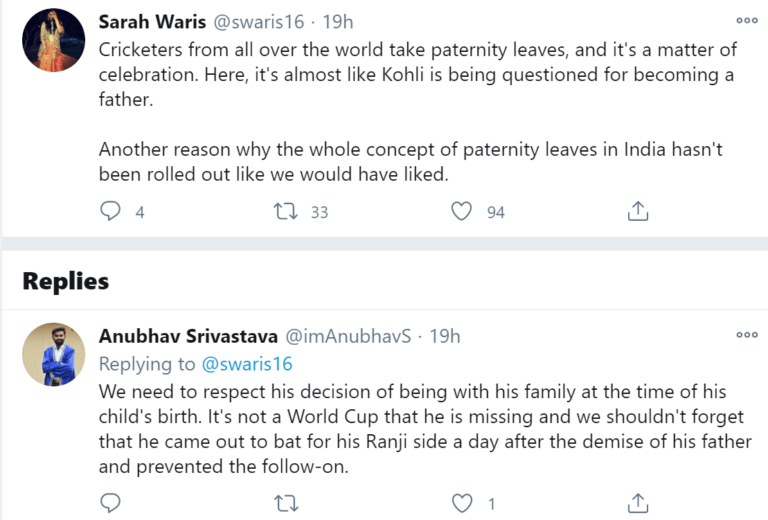Screen dimensions: 768x520
Task: Like Sarah Waris's tweet
Action: pyautogui.click(x=461, y=211)
